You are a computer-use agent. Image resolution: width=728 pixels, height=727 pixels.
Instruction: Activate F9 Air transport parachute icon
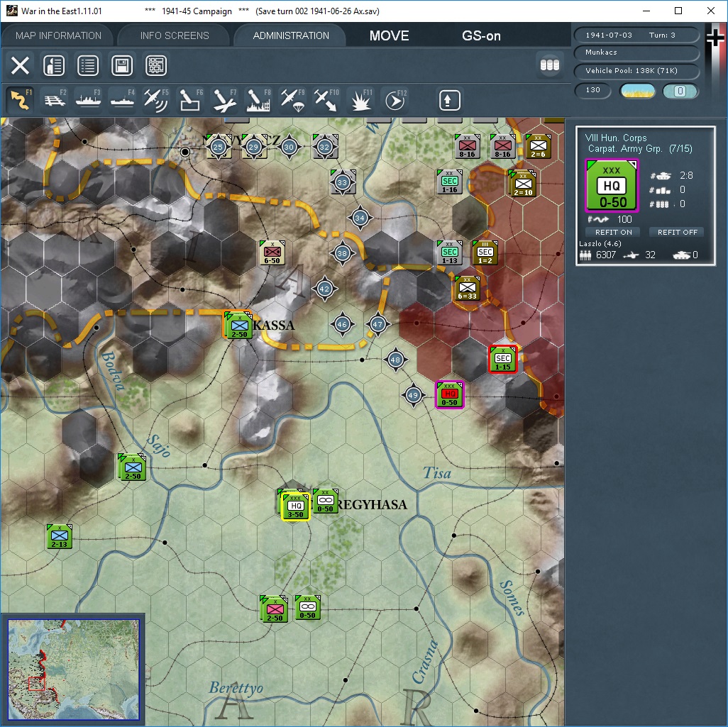292,100
